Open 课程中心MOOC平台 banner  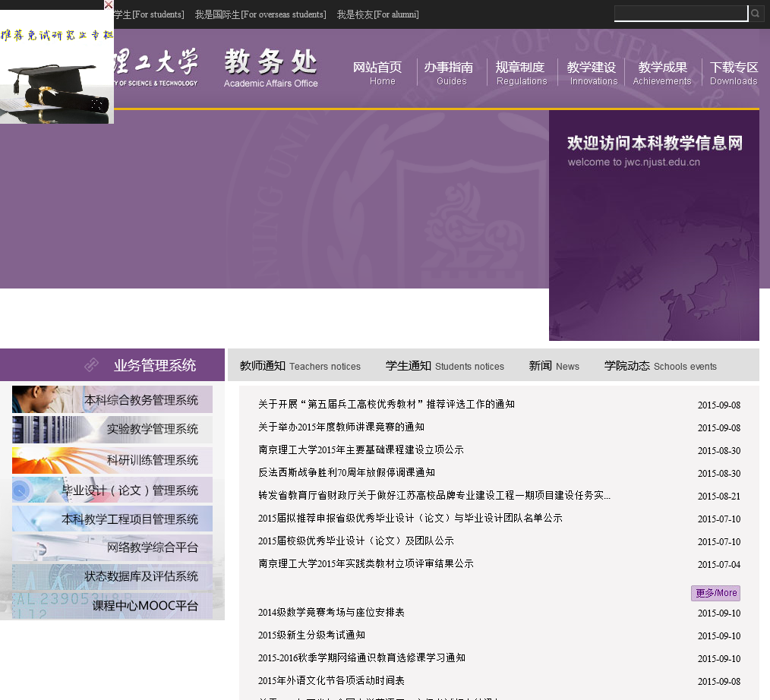tap(112, 606)
